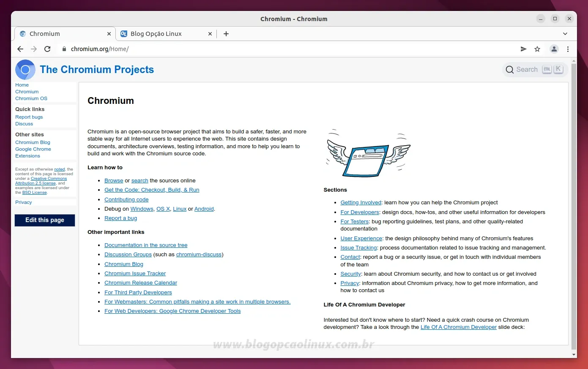Image resolution: width=588 pixels, height=369 pixels.
Task: Open the Contact section link
Action: (x=350, y=257)
